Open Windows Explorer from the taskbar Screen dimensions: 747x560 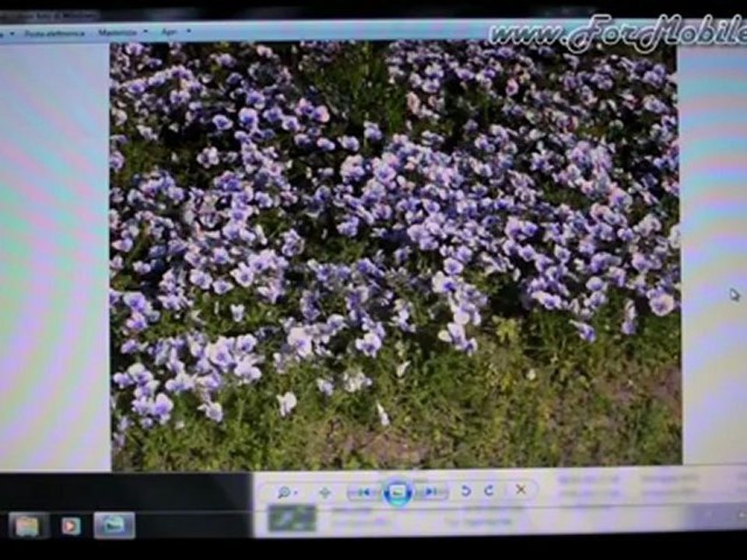coord(27,526)
